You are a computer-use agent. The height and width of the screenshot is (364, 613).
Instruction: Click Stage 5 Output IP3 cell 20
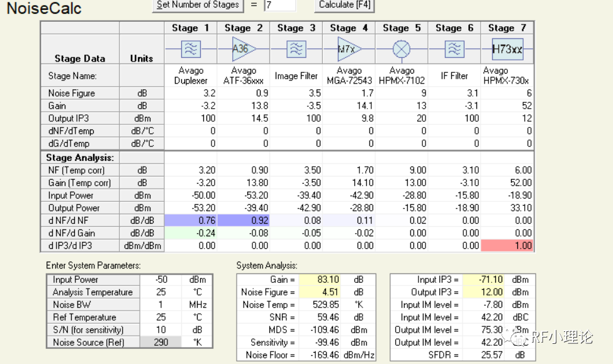click(x=402, y=118)
